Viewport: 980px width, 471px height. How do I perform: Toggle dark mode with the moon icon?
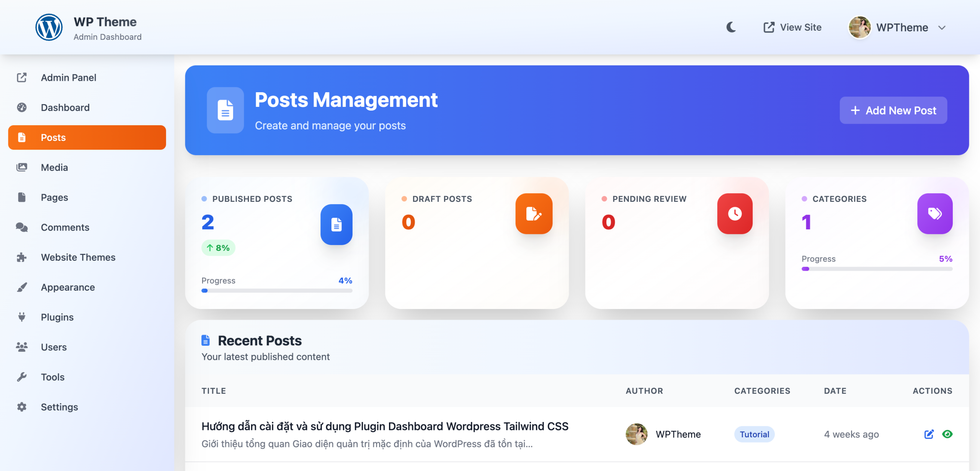pos(731,27)
